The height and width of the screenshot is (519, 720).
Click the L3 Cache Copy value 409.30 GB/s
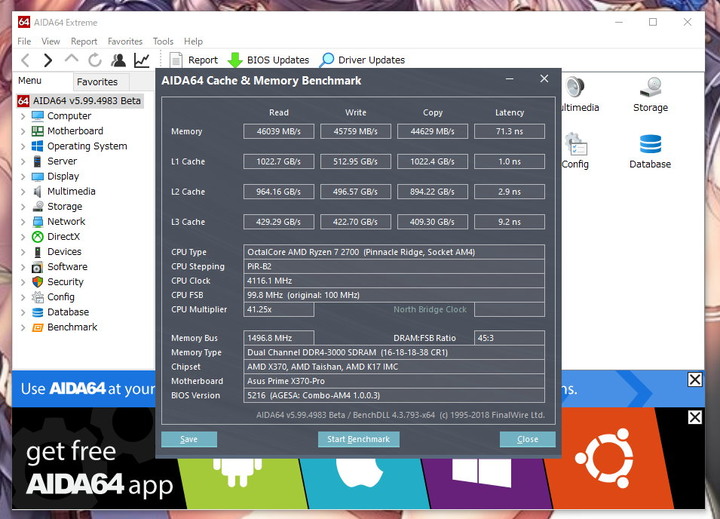pos(432,222)
